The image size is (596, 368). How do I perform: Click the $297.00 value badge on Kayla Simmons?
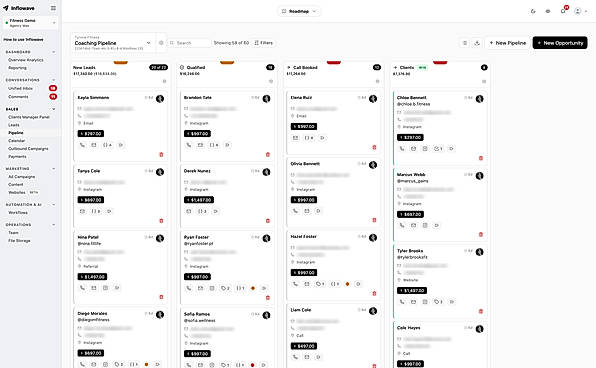(x=90, y=134)
